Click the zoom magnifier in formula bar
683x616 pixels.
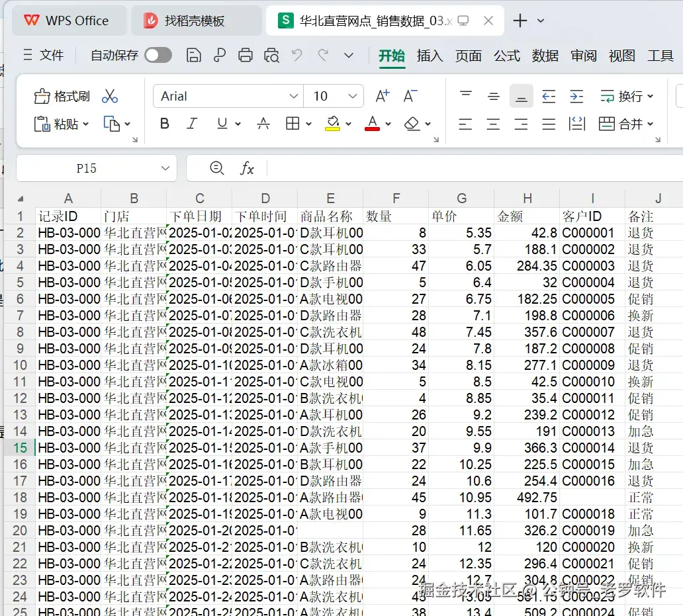(x=216, y=167)
